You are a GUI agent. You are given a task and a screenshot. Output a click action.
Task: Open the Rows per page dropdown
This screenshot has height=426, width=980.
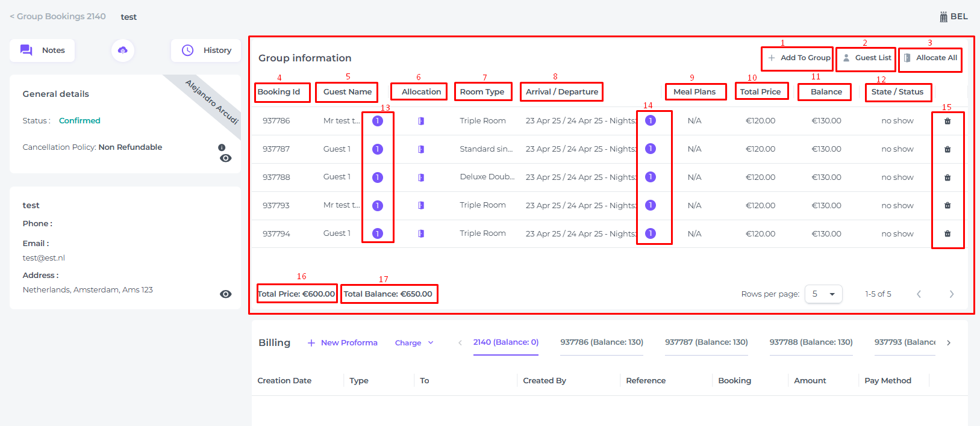[823, 294]
